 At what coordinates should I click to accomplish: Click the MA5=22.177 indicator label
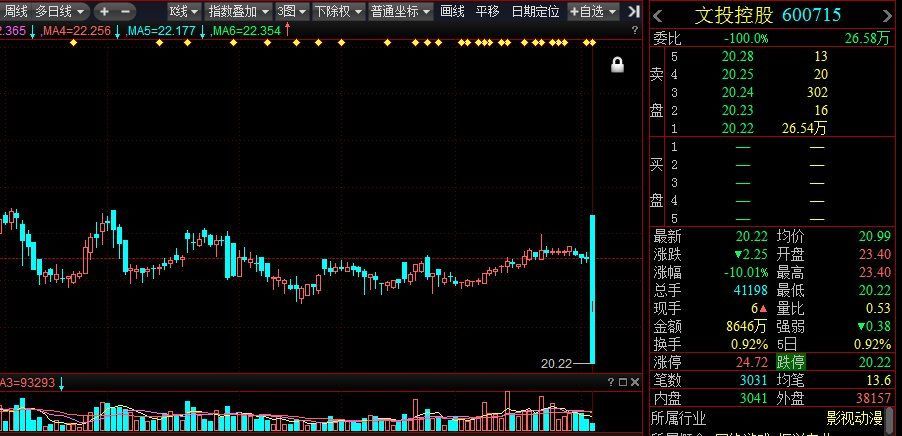click(x=162, y=30)
